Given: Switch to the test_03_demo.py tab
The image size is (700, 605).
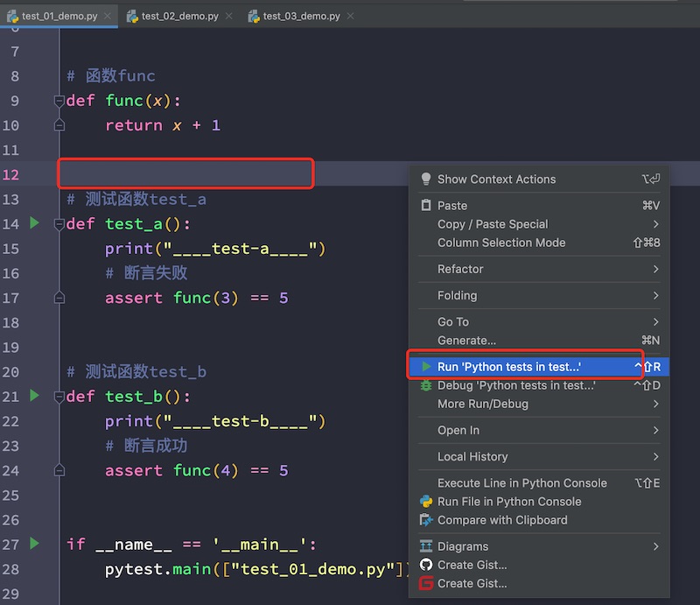Looking at the screenshot, I should pos(301,16).
